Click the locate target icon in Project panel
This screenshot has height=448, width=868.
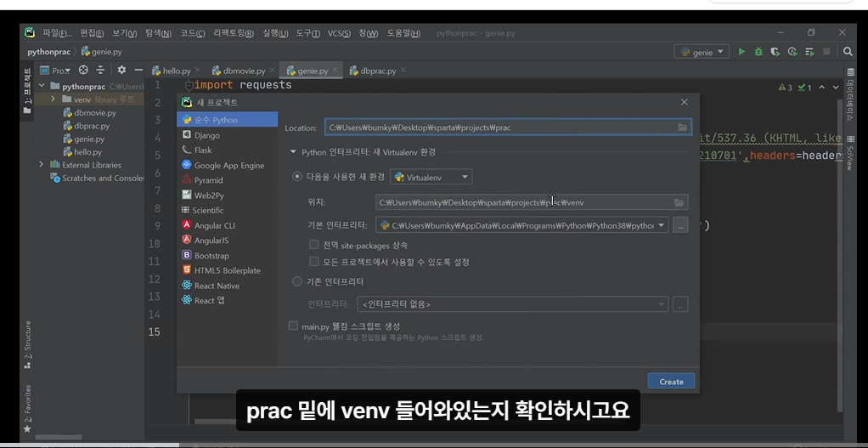(x=83, y=71)
